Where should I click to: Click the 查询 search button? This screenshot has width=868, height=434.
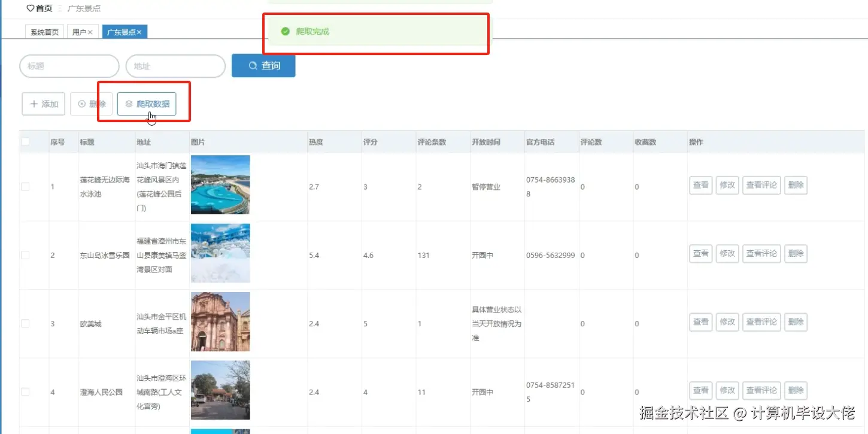click(x=263, y=66)
